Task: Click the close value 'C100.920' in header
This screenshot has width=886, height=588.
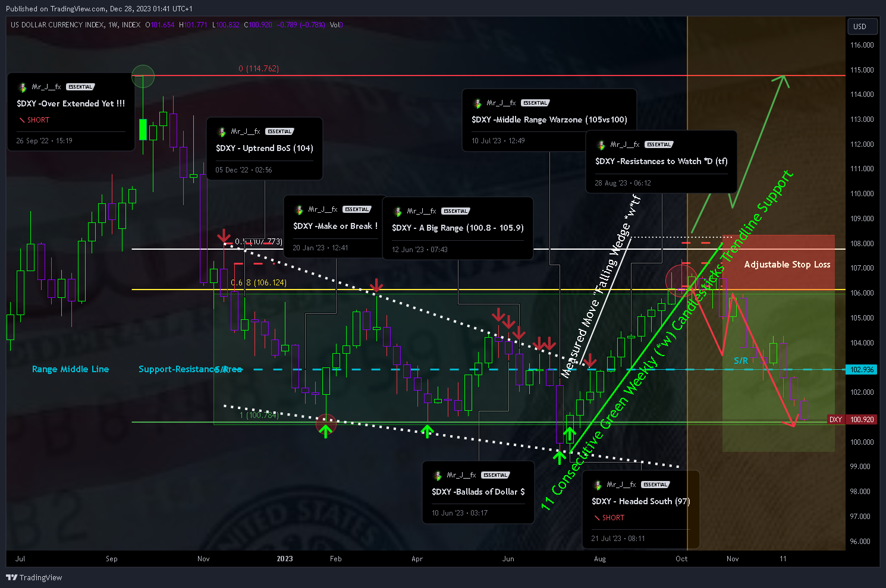Action: (x=258, y=25)
